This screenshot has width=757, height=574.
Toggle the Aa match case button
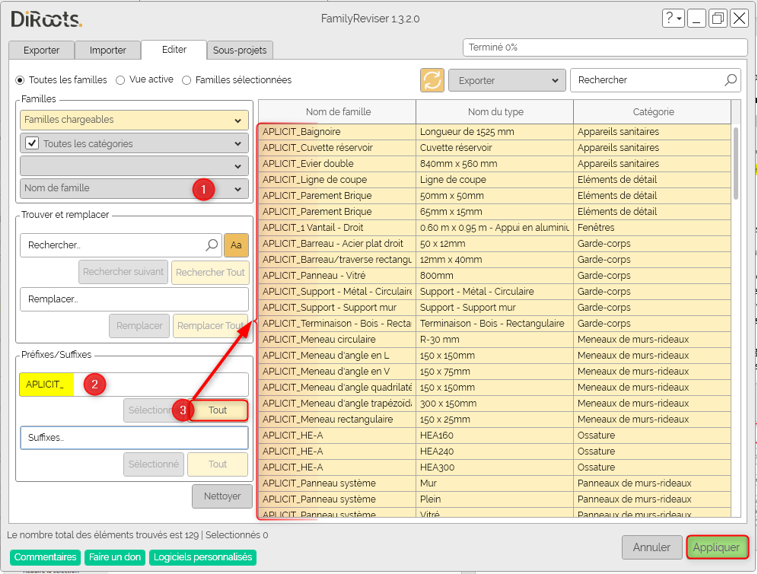coord(236,245)
